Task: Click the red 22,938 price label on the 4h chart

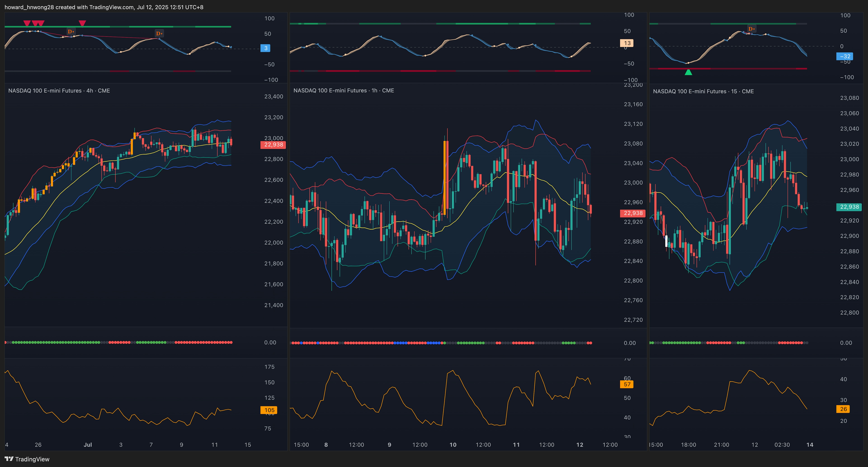Action: [x=273, y=145]
